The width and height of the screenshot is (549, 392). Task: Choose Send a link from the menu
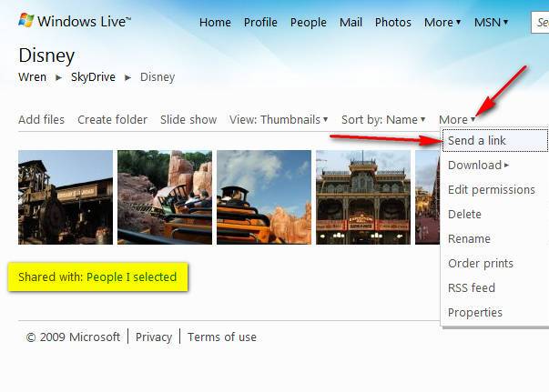pyautogui.click(x=494, y=141)
